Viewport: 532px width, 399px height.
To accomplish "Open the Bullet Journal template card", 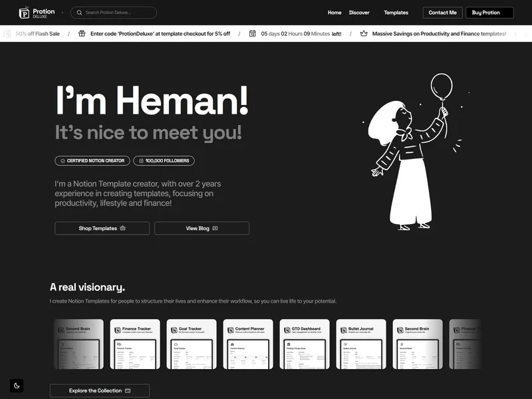I will pyautogui.click(x=361, y=344).
